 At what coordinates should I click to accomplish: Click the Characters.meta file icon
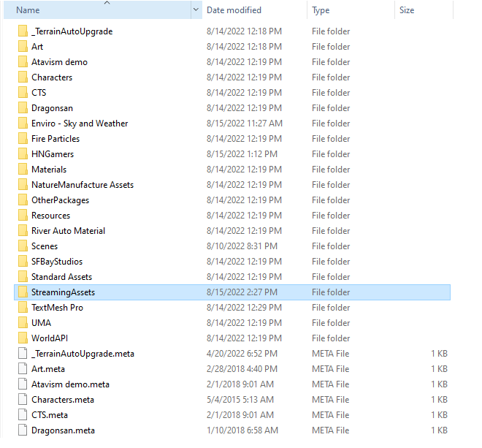click(x=23, y=400)
